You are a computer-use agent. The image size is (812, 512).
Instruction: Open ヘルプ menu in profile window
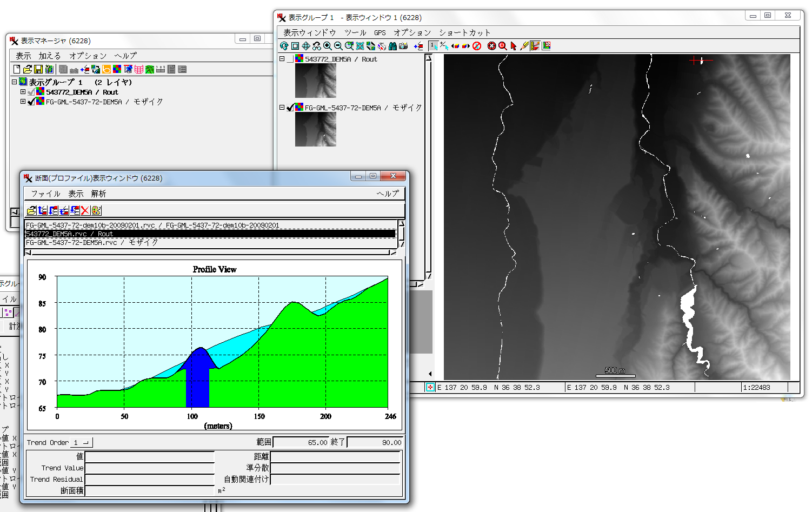coord(388,194)
